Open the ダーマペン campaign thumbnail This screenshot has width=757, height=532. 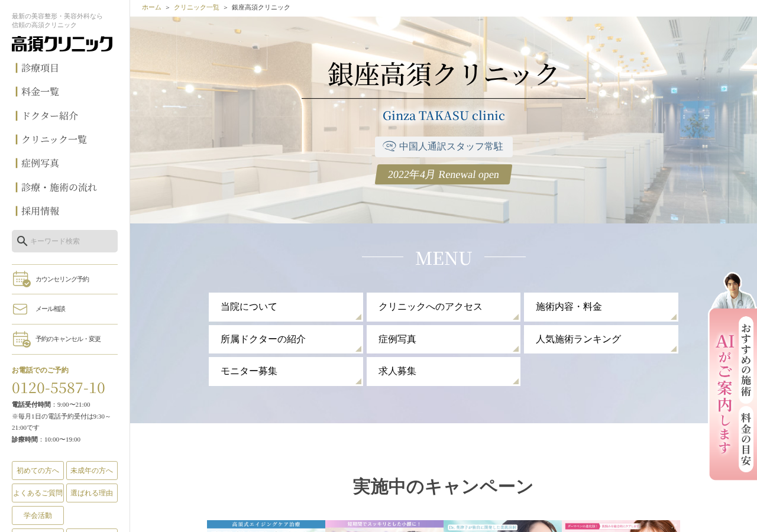(621, 526)
